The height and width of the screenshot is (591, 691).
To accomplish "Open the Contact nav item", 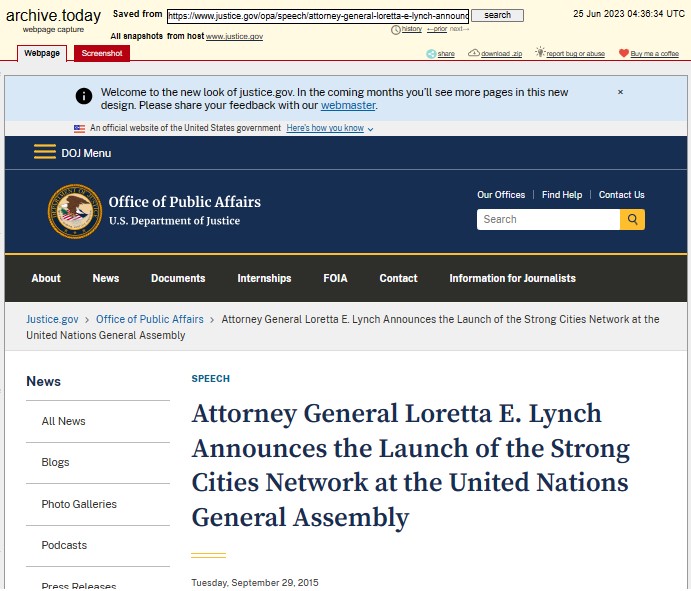I will pyautogui.click(x=398, y=279).
